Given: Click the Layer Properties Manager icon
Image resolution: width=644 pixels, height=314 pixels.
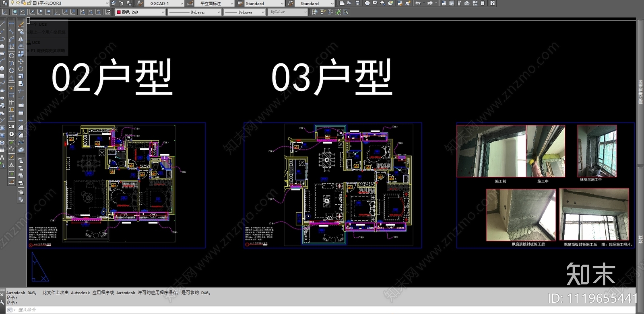Looking at the screenshot, I should pyautogui.click(x=4, y=3).
